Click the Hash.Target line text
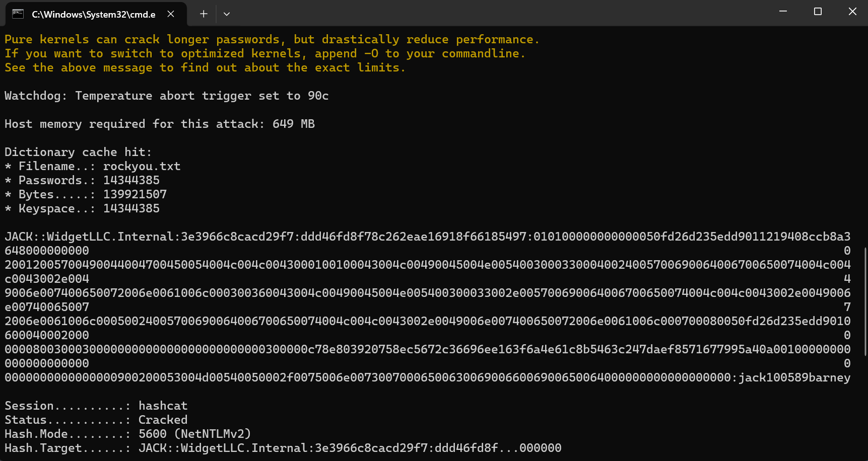 pos(283,448)
